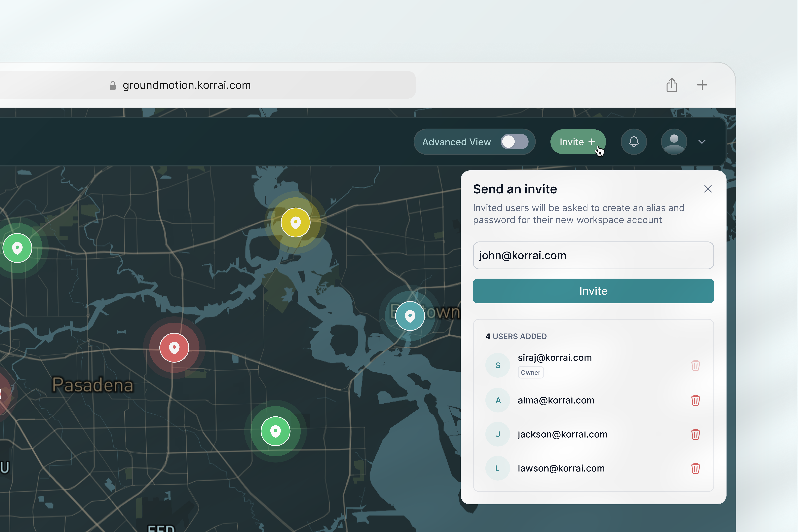
Task: Open a new browser tab with the plus icon
Action: point(702,85)
